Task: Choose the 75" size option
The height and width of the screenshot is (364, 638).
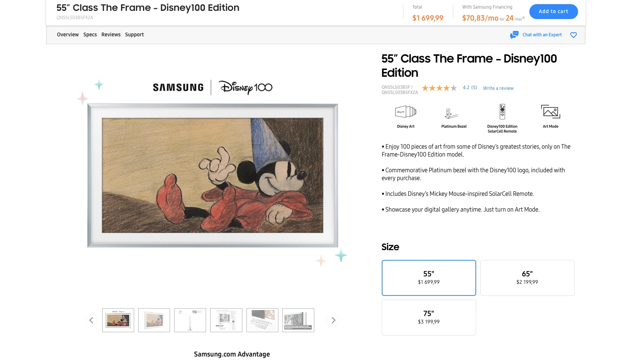Action: point(429,318)
